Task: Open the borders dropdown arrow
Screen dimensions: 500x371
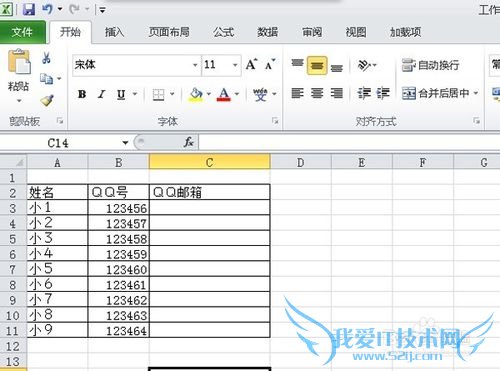Action: point(172,94)
